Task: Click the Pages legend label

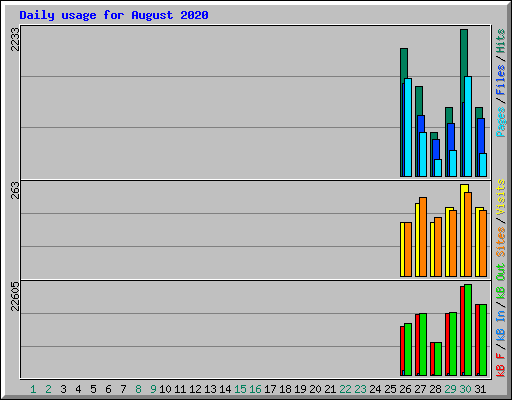Action: [500, 122]
